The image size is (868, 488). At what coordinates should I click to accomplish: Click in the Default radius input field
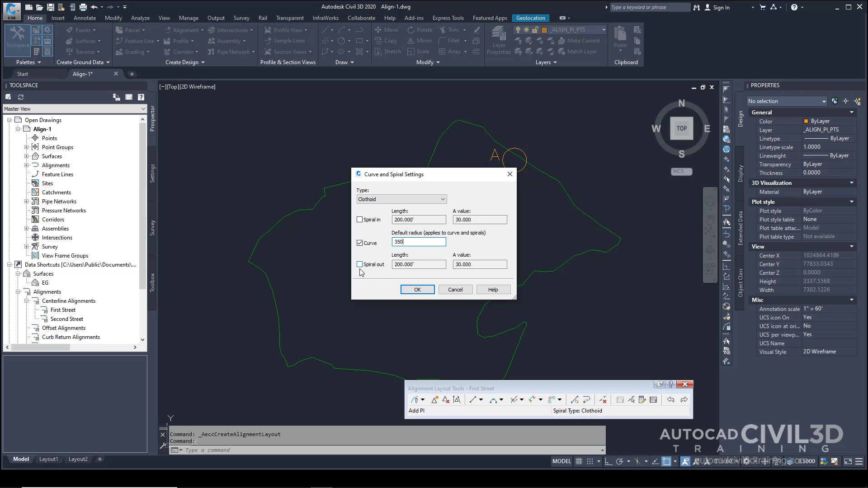pos(418,242)
